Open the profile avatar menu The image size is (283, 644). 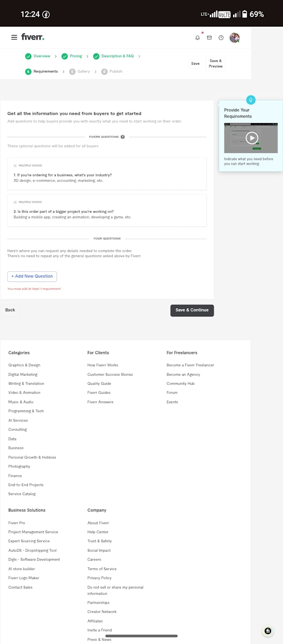click(x=235, y=37)
